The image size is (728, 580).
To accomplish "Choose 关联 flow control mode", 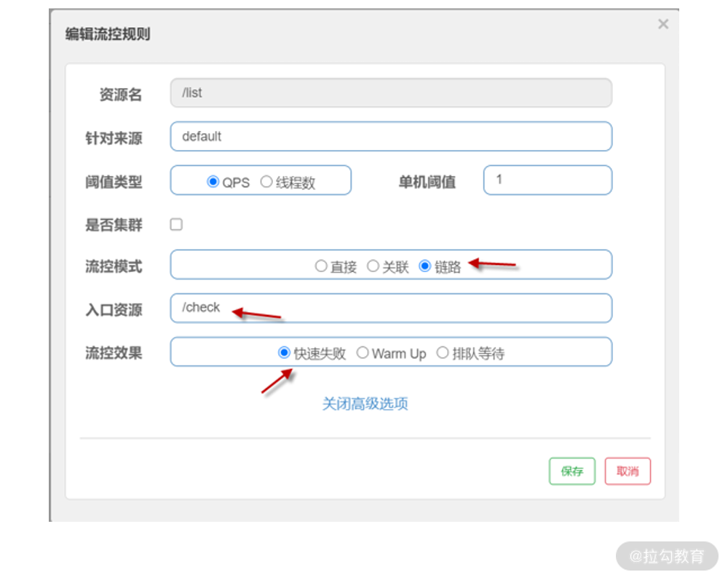I will pos(373,266).
